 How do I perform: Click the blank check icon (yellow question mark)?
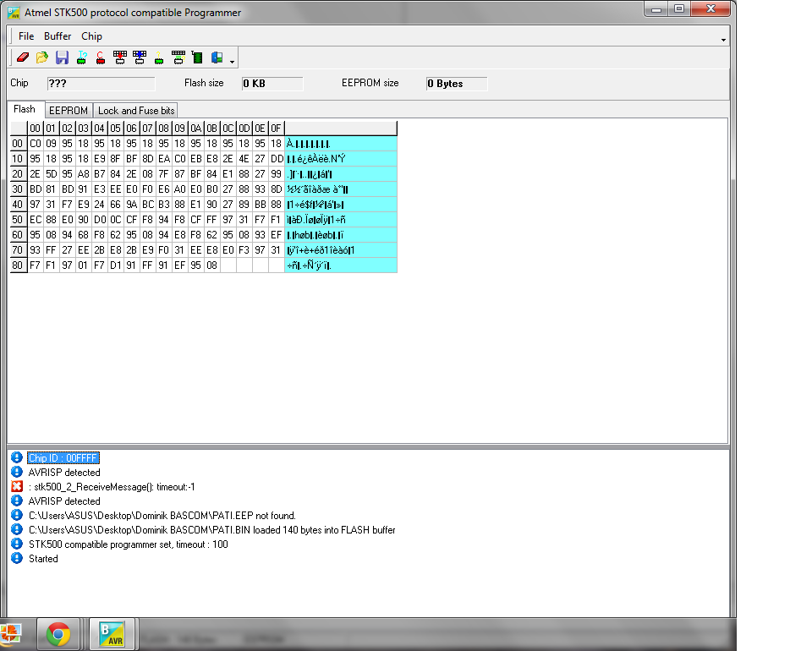point(159,57)
